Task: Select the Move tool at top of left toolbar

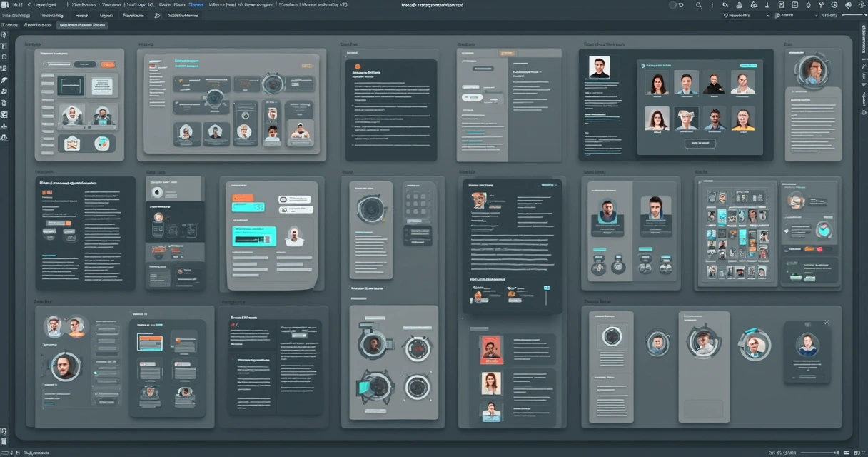Action: click(x=5, y=34)
